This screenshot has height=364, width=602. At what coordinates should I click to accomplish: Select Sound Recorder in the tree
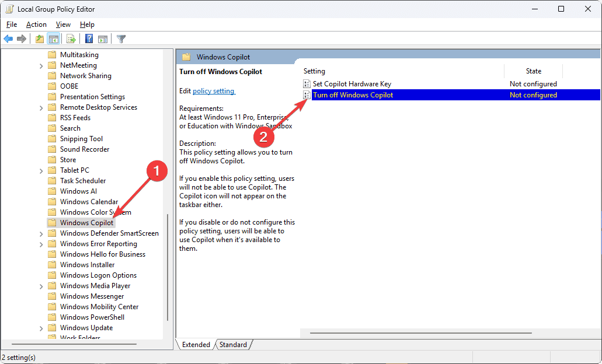[85, 149]
